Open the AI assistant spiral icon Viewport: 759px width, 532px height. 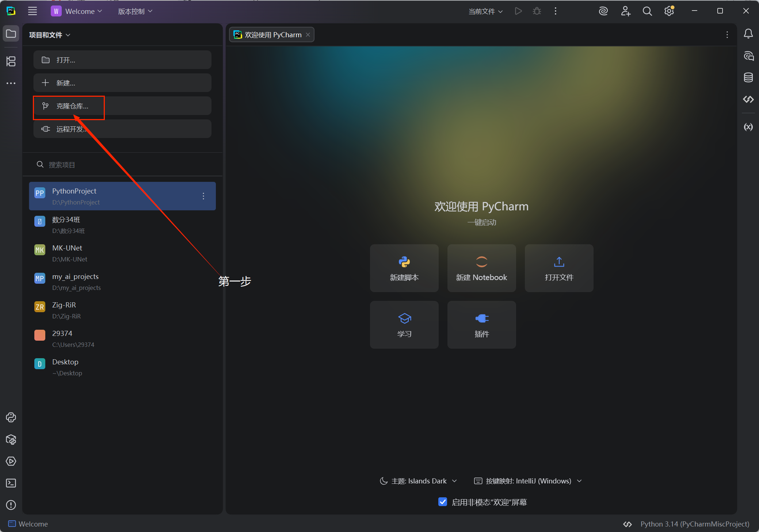pos(603,11)
